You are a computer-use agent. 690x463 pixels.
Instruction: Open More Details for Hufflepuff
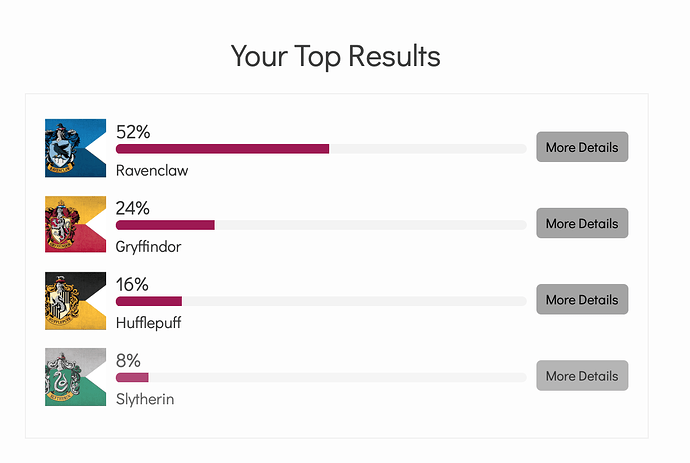point(582,299)
